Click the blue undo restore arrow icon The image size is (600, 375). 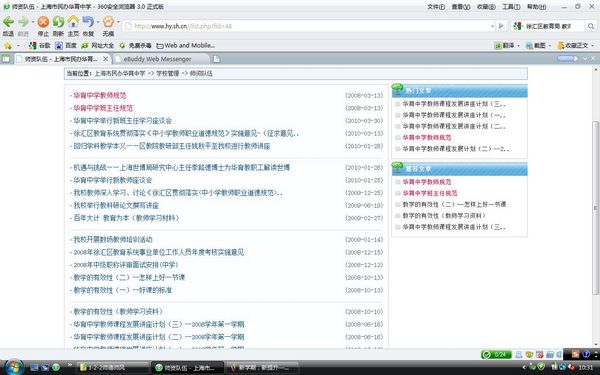tap(88, 21)
